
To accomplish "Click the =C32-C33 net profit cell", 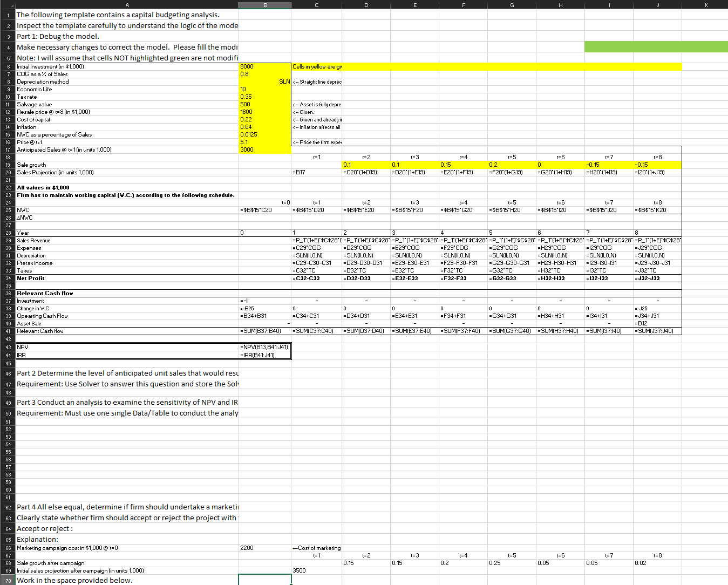I will [x=317, y=278].
